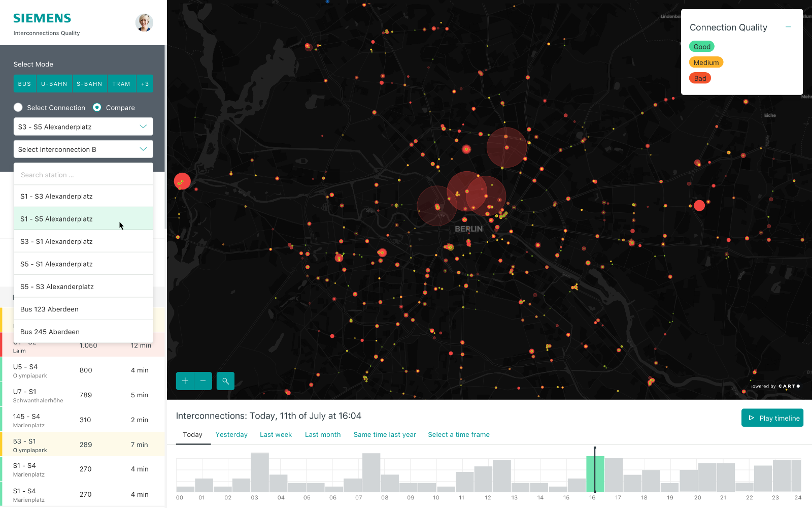
Task: Select the Bus mode
Action: point(24,84)
